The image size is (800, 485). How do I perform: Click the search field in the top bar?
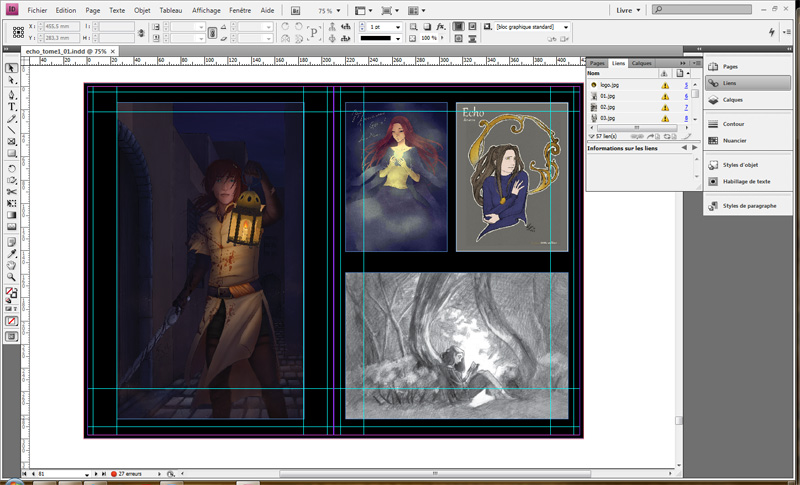pos(703,9)
